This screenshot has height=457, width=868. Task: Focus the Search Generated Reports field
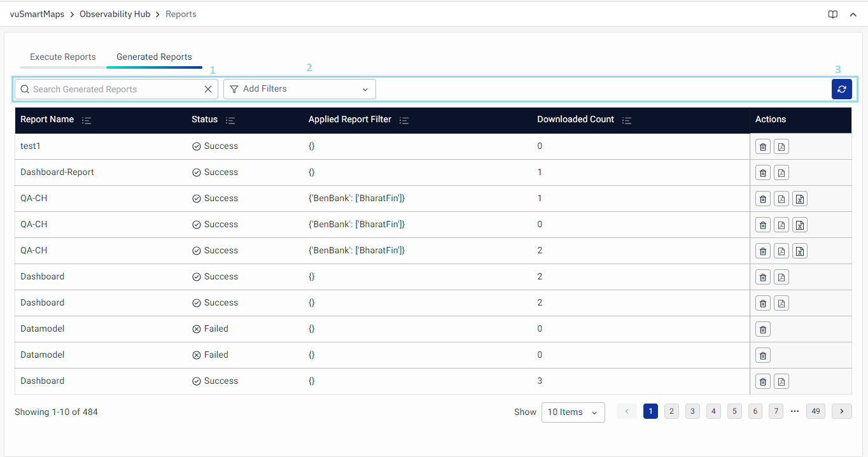[115, 89]
